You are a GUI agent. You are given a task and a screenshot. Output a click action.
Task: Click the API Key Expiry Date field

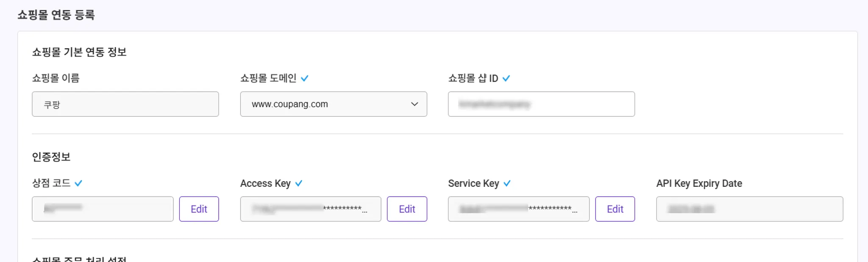[749, 209]
